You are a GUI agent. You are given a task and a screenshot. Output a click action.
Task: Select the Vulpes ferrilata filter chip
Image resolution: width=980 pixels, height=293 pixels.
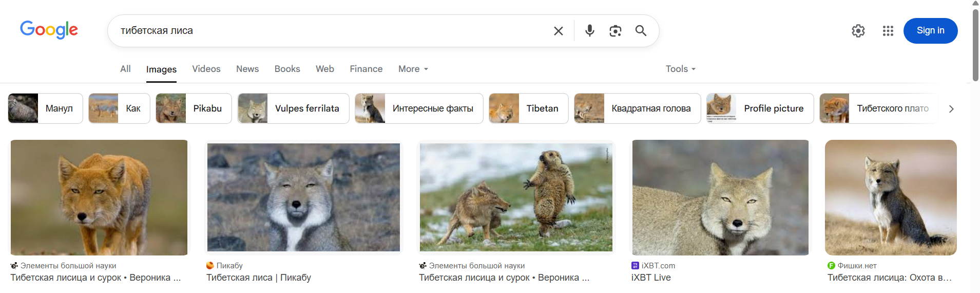(293, 108)
